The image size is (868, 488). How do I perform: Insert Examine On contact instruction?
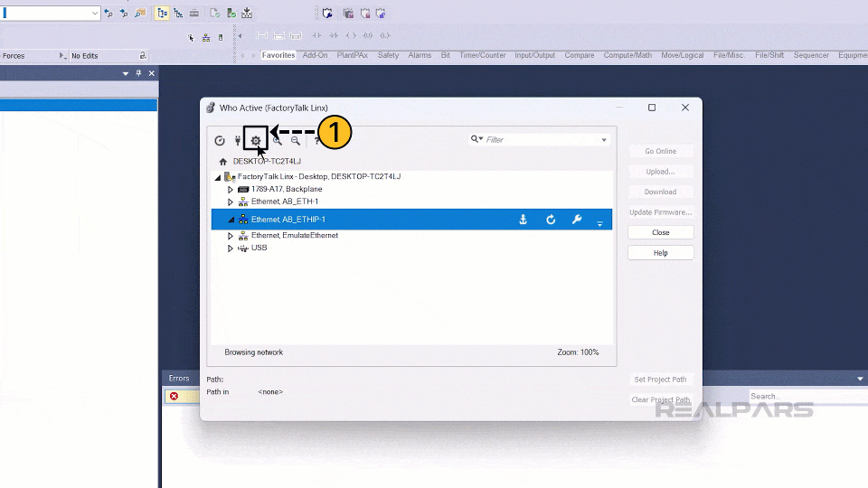click(x=316, y=35)
